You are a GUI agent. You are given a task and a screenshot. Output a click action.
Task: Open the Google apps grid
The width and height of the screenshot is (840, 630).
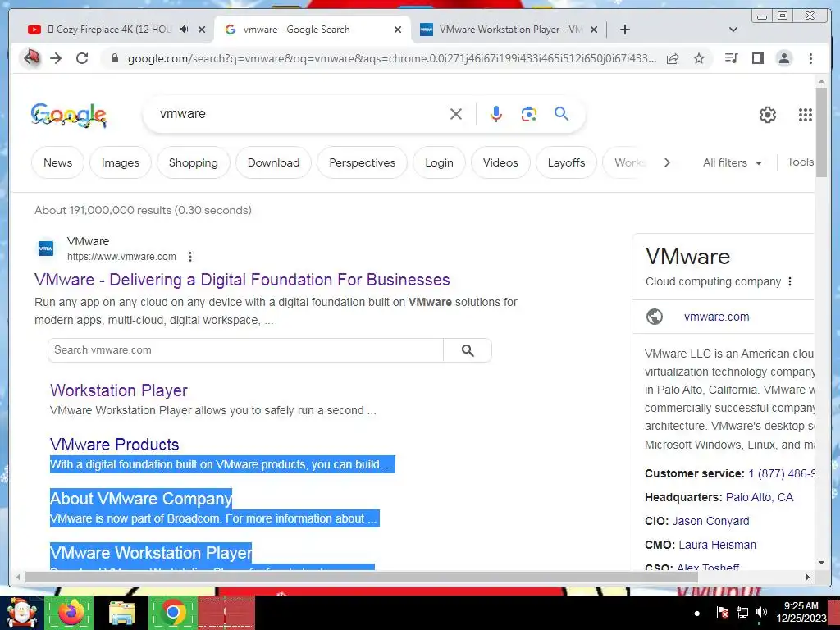pos(806,115)
